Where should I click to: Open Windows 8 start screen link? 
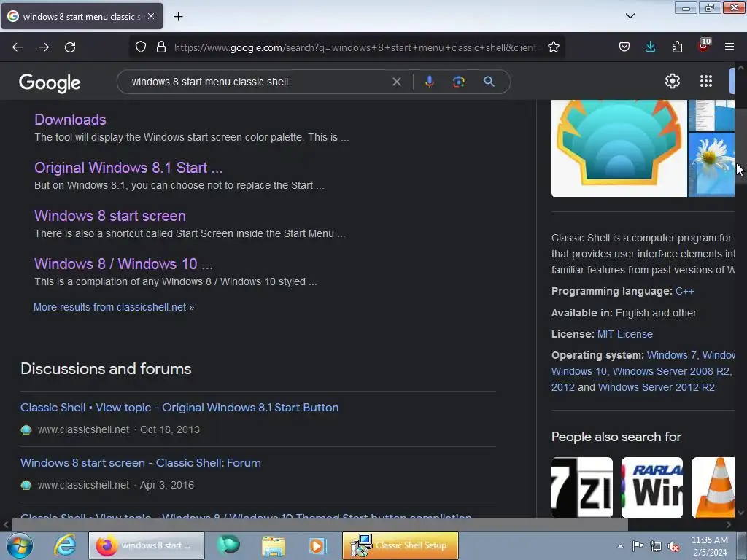click(110, 216)
